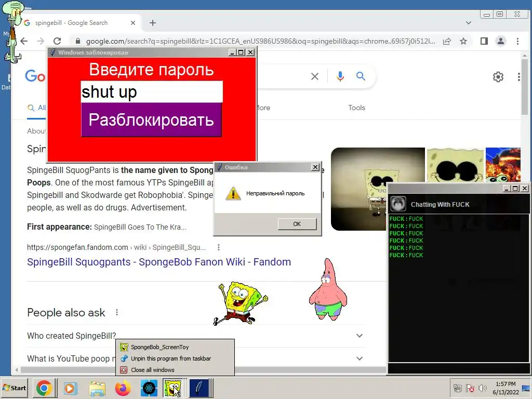Maximize the Windows заблокирован window
This screenshot has width=532, height=399.
(241, 52)
